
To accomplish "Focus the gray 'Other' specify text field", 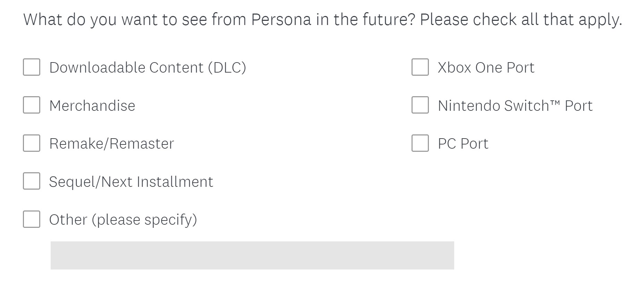I will pyautogui.click(x=252, y=255).
